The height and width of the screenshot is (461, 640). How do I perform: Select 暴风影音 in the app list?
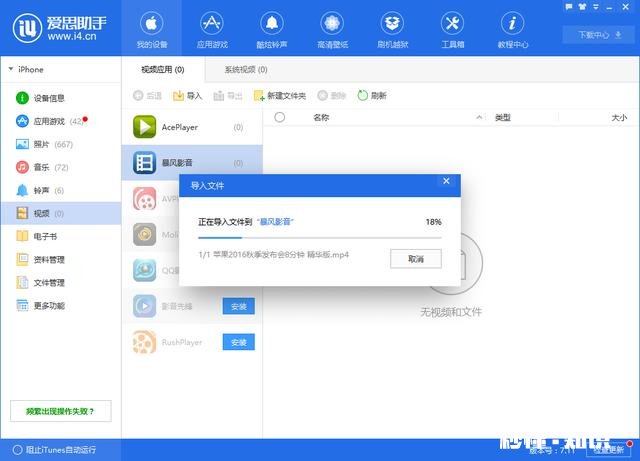click(x=192, y=163)
